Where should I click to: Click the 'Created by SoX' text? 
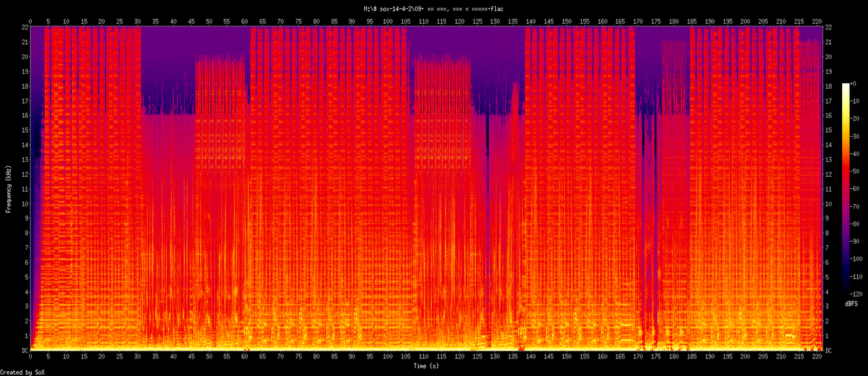point(22,372)
